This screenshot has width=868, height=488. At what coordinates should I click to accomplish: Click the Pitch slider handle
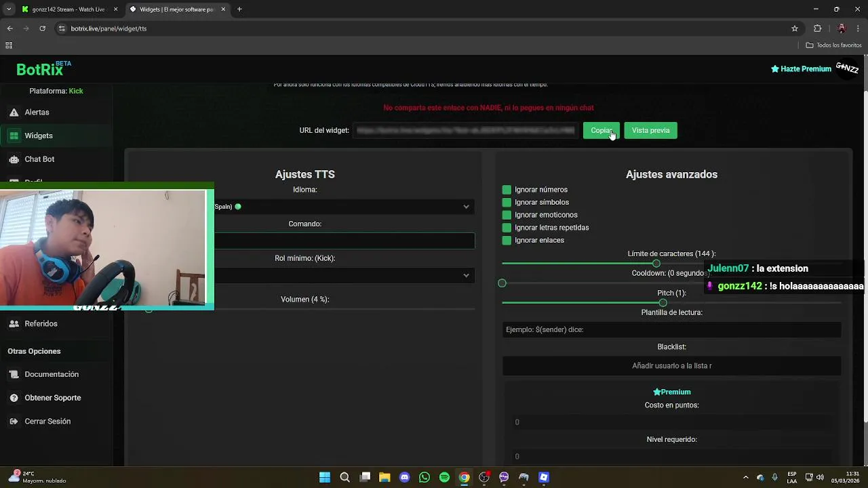[663, 303]
